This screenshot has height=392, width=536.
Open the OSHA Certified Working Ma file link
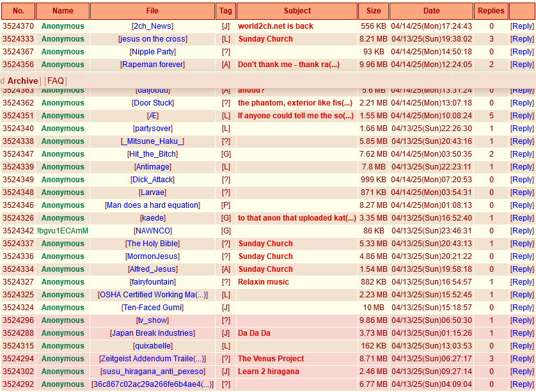point(152,295)
